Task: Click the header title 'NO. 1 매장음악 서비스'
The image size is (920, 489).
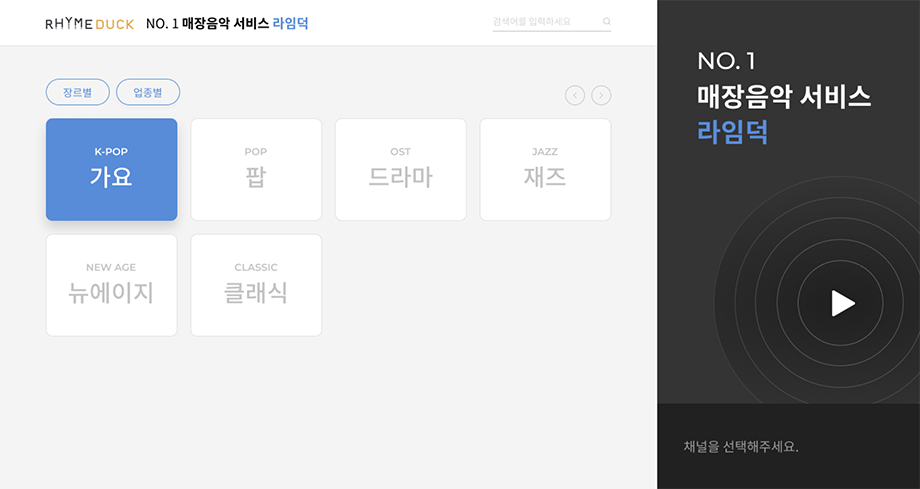Action: pos(207,23)
